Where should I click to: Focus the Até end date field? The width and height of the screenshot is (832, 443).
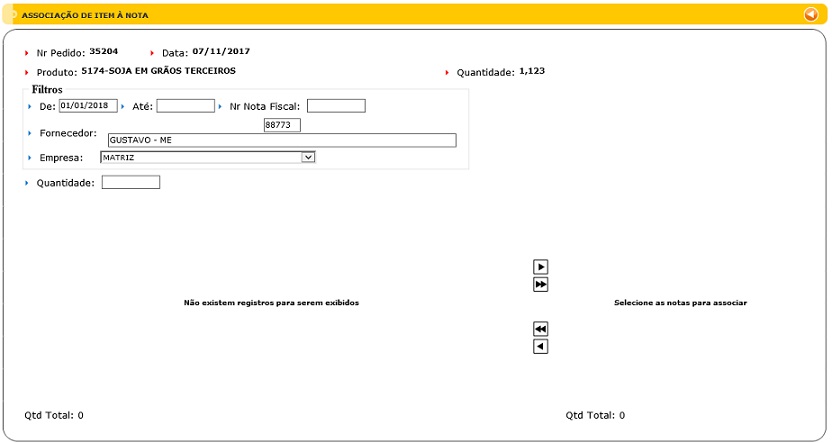coord(185,106)
